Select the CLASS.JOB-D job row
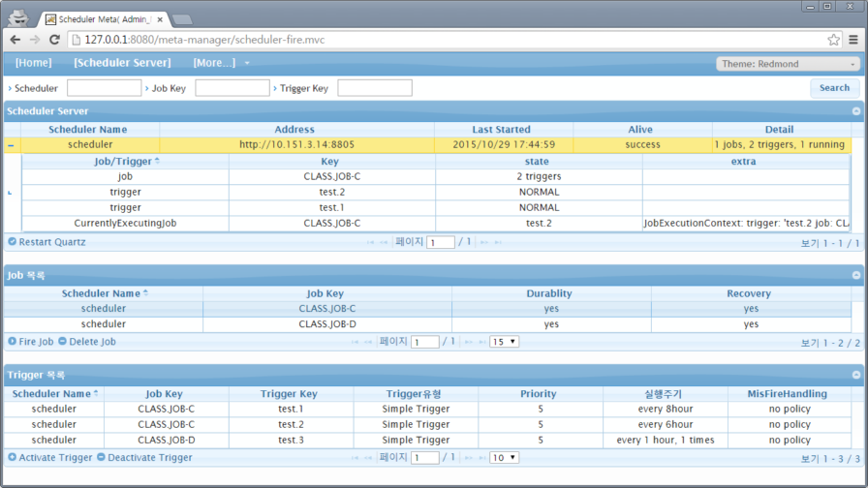Image resolution: width=868 pixels, height=488 pixels. (427, 324)
